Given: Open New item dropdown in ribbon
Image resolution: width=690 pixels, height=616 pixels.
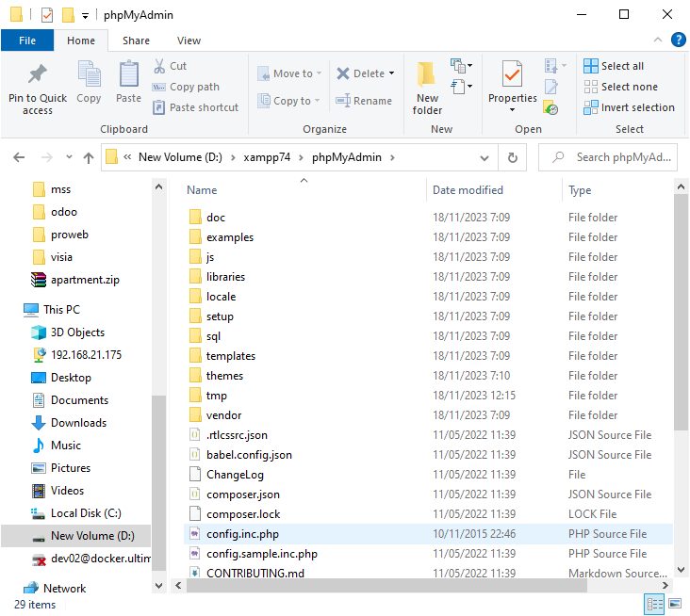Looking at the screenshot, I should click(461, 66).
